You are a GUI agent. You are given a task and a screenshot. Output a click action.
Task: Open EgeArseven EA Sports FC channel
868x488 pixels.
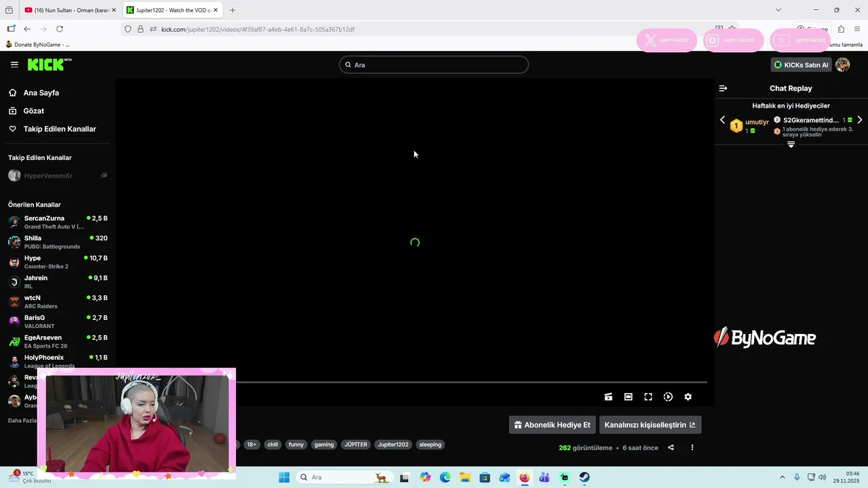57,342
